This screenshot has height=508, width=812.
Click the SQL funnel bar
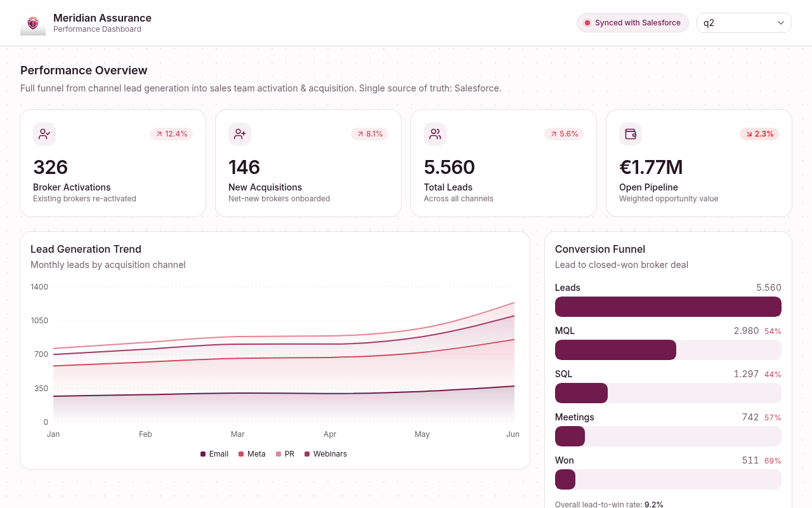581,393
